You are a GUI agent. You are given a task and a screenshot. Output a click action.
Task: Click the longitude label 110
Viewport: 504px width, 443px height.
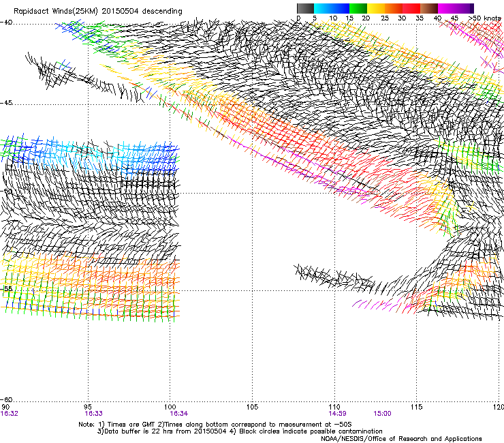pos(334,407)
